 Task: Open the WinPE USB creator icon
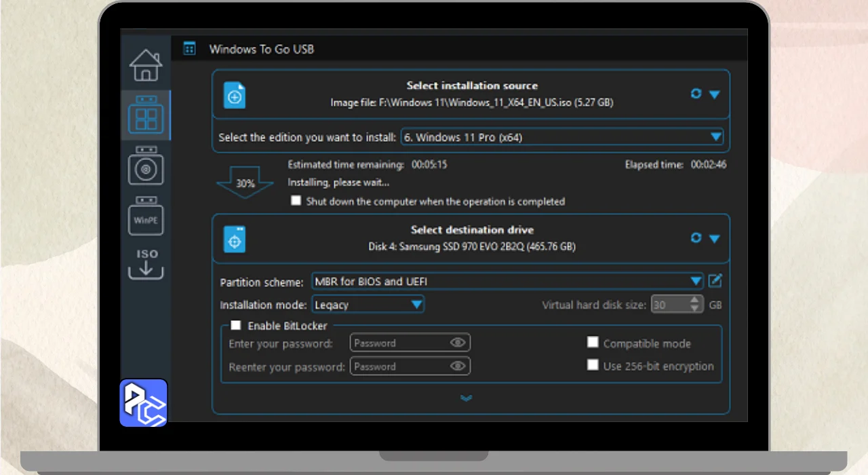tap(146, 216)
